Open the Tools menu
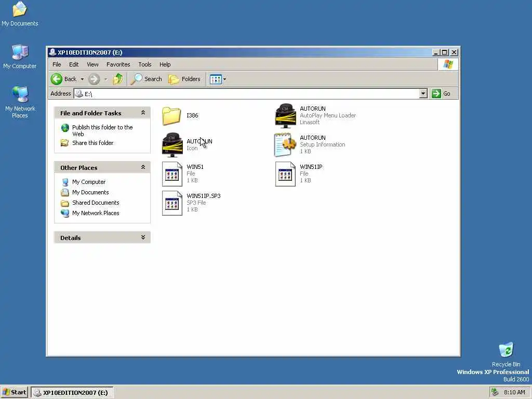Screen dimensions: 532x399 144,64
